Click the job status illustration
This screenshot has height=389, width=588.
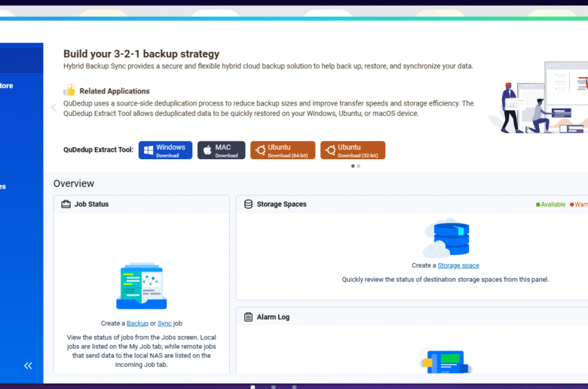142,286
